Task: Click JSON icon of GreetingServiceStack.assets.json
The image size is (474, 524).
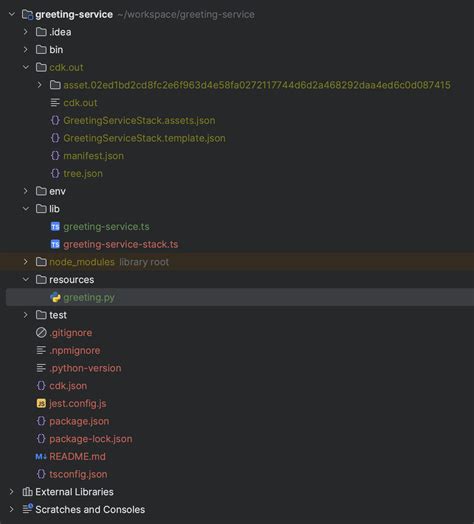Action: (x=55, y=120)
